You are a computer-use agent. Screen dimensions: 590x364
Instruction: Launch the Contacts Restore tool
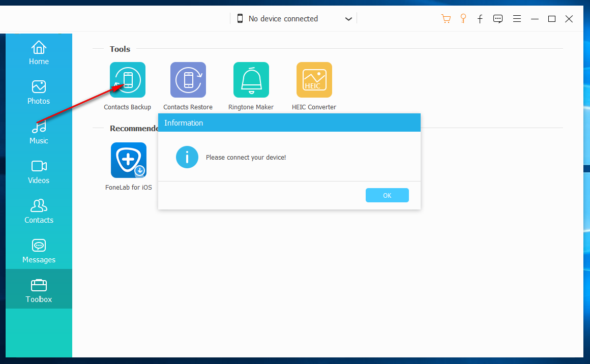click(188, 80)
